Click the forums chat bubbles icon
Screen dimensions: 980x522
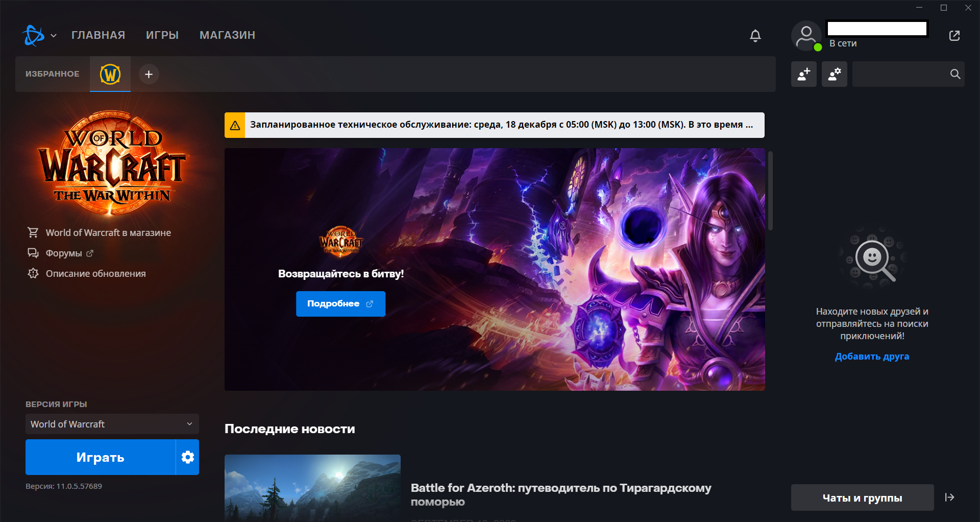click(33, 253)
